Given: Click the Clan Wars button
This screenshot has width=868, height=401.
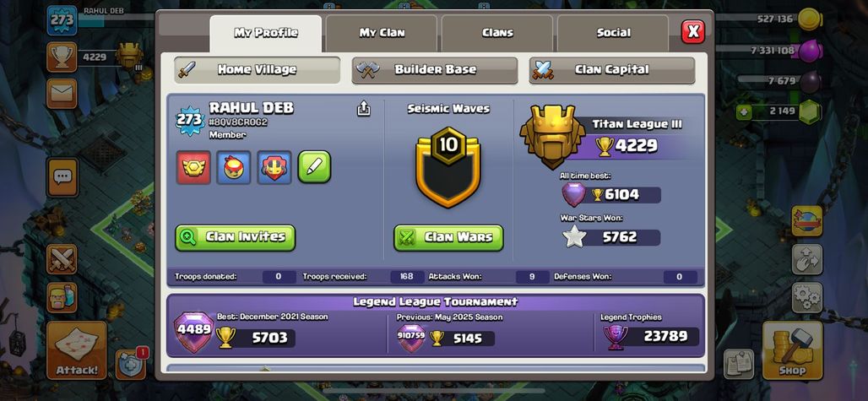Looking at the screenshot, I should (448, 237).
